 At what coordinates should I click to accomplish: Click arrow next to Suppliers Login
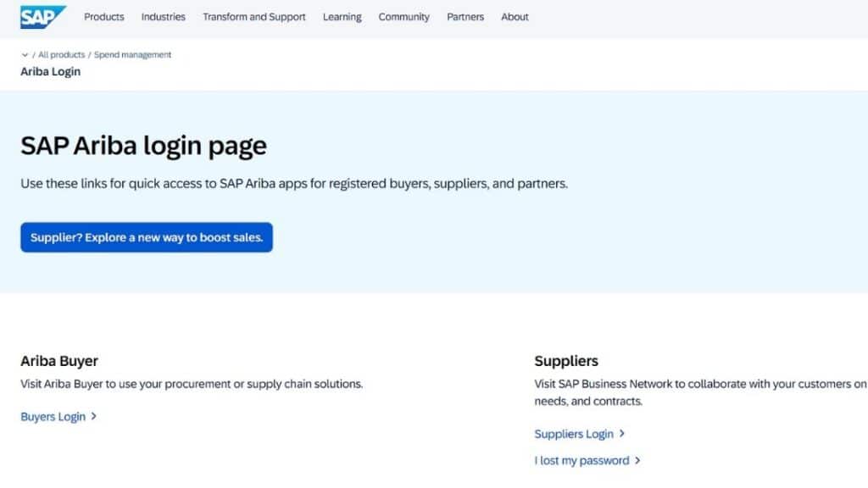(621, 434)
